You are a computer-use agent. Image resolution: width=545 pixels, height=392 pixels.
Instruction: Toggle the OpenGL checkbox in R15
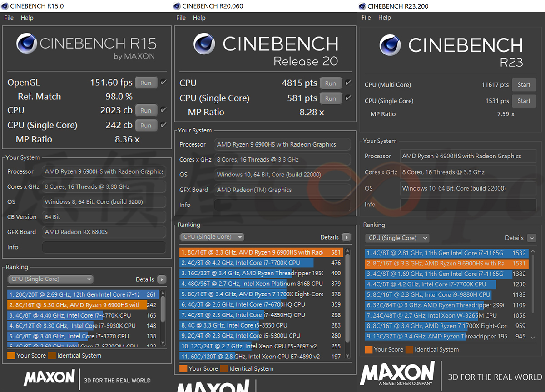pyautogui.click(x=163, y=83)
